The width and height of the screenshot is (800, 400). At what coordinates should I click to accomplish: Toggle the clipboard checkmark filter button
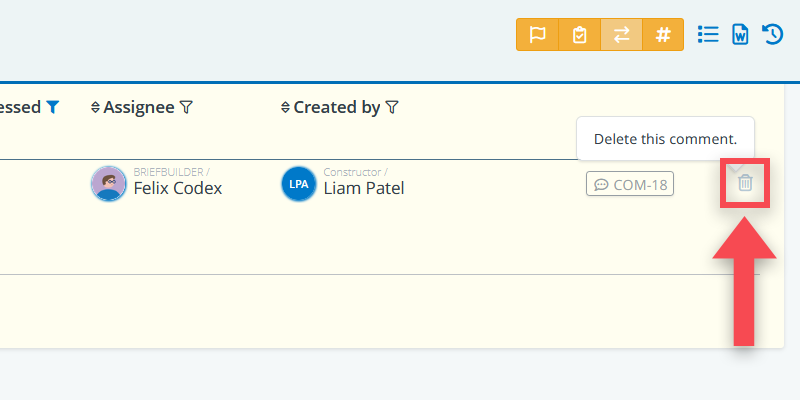click(x=579, y=34)
